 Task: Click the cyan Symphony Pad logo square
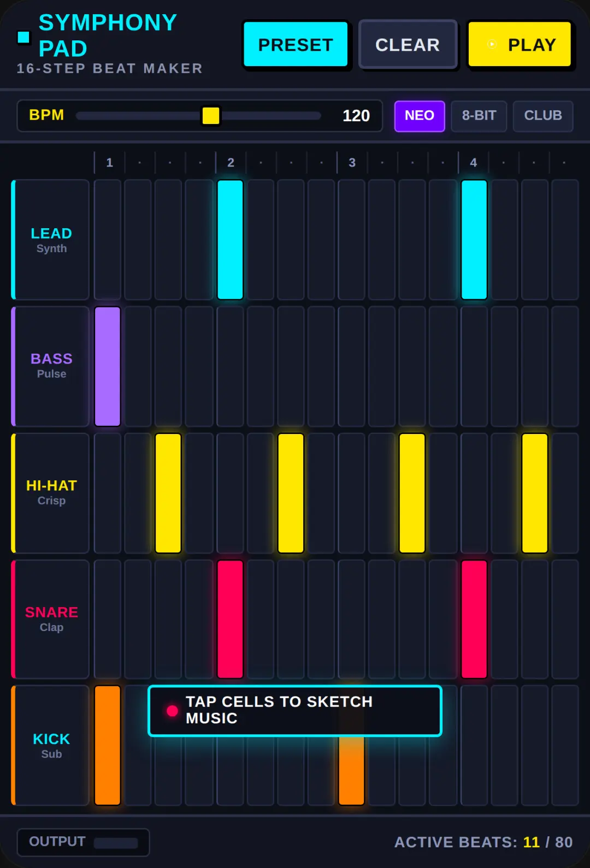(23, 37)
